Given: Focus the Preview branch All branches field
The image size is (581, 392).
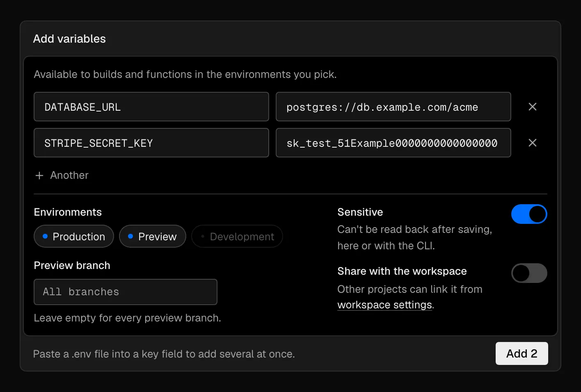Looking at the screenshot, I should click(x=126, y=292).
